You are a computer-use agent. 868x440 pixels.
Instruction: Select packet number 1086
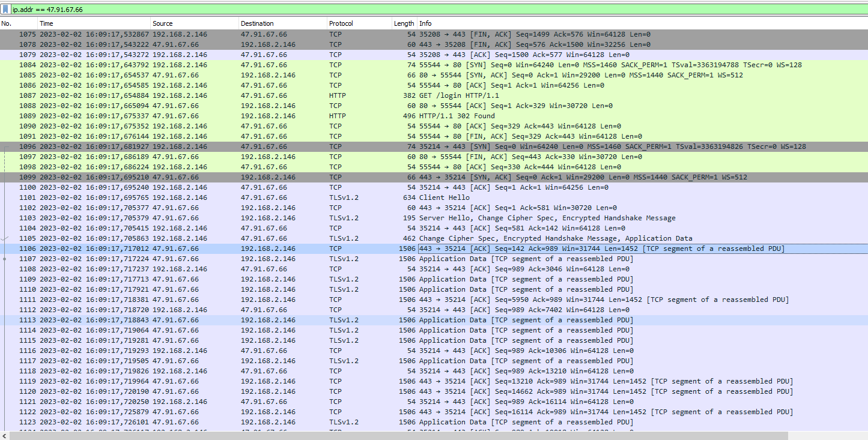point(434,85)
